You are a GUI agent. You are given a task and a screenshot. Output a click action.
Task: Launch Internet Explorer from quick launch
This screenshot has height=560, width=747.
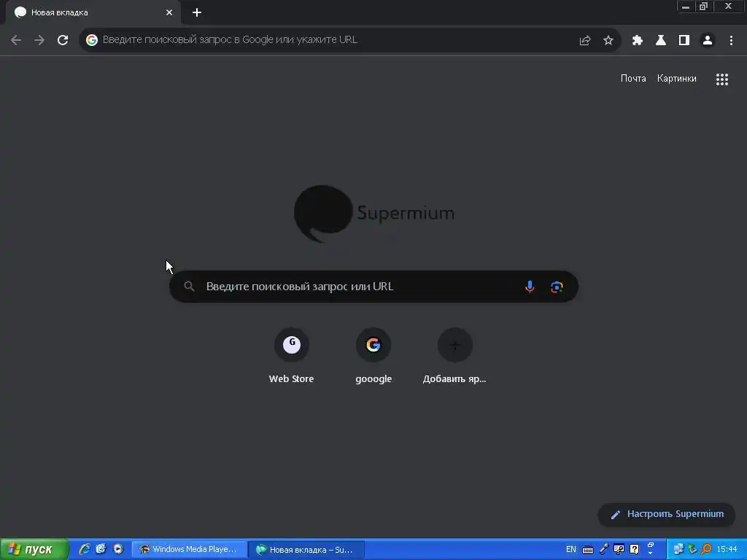tap(85, 550)
